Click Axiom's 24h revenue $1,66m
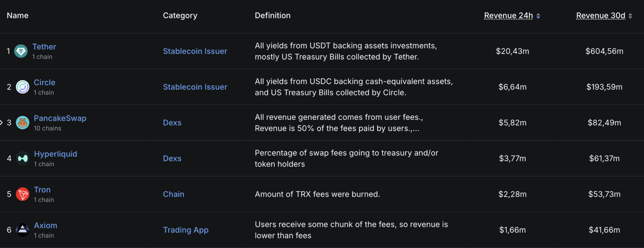This screenshot has width=644, height=248. 513,230
